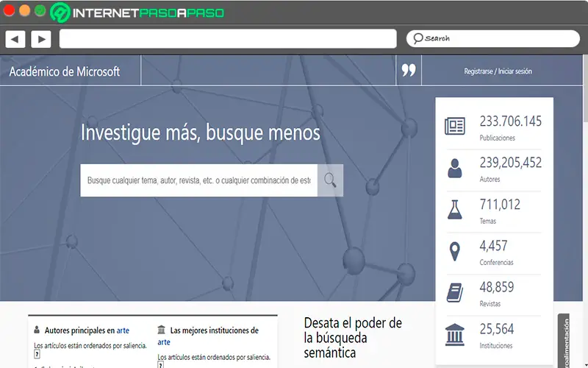Click the browser back arrow button
Viewport: 588px width, 368px height.
click(x=15, y=39)
